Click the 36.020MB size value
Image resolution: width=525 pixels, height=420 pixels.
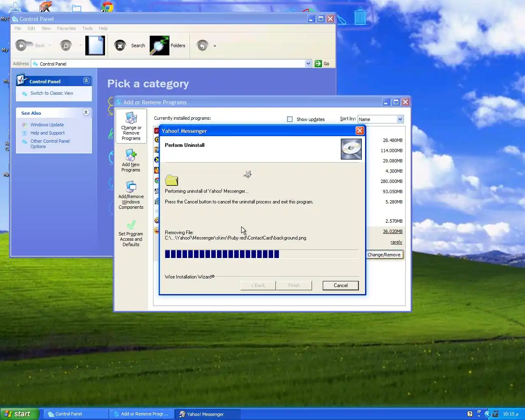(393, 231)
